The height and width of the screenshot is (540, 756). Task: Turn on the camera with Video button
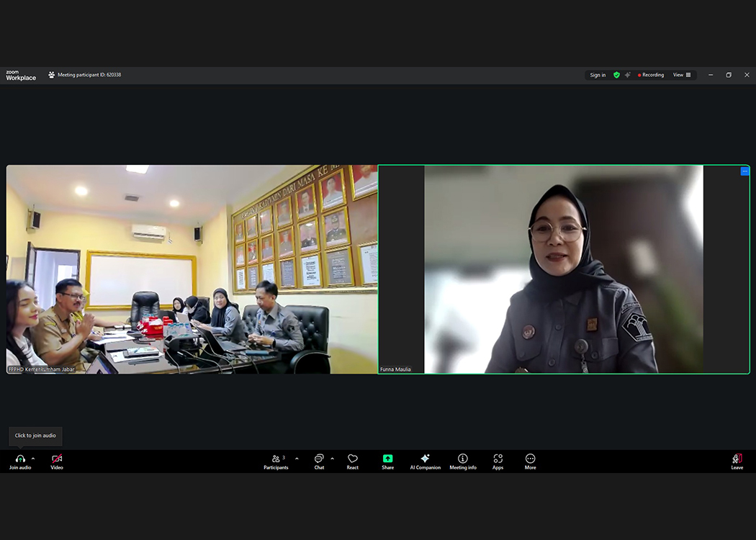[x=57, y=459]
